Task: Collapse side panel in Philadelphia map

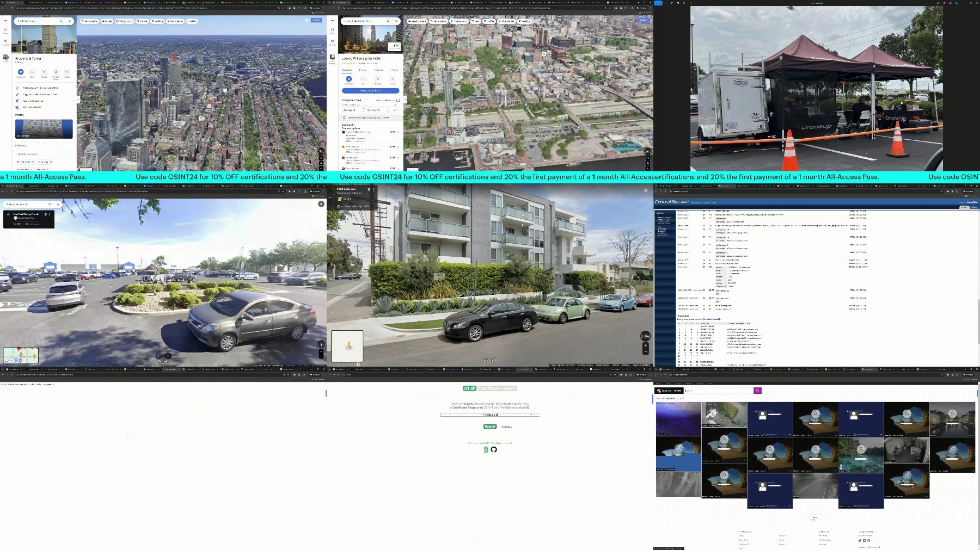Action: [x=405, y=100]
